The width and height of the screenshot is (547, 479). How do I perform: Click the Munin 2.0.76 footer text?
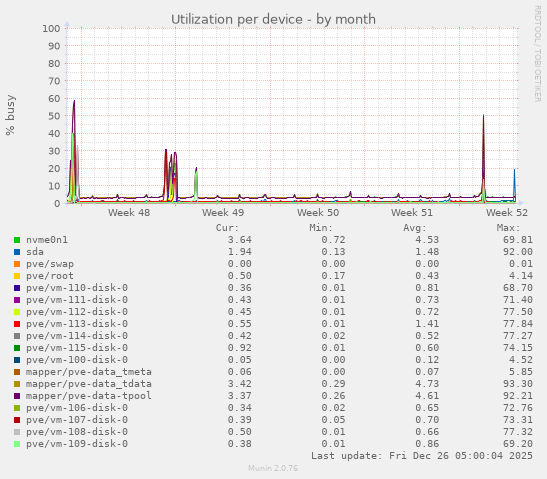pos(273,468)
